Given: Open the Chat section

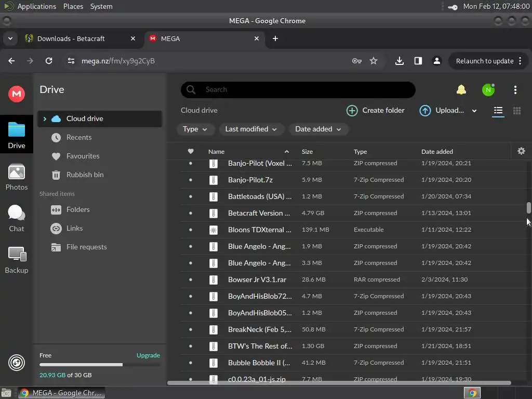Looking at the screenshot, I should tap(17, 219).
